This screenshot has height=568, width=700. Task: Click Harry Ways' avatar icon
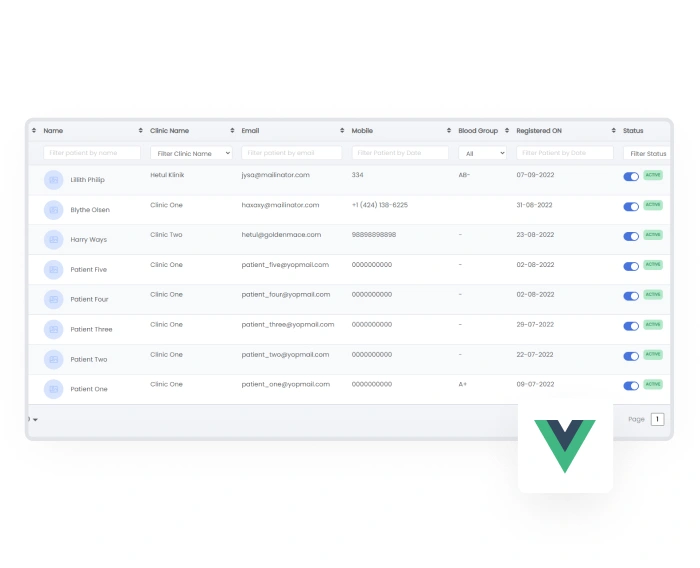click(54, 240)
